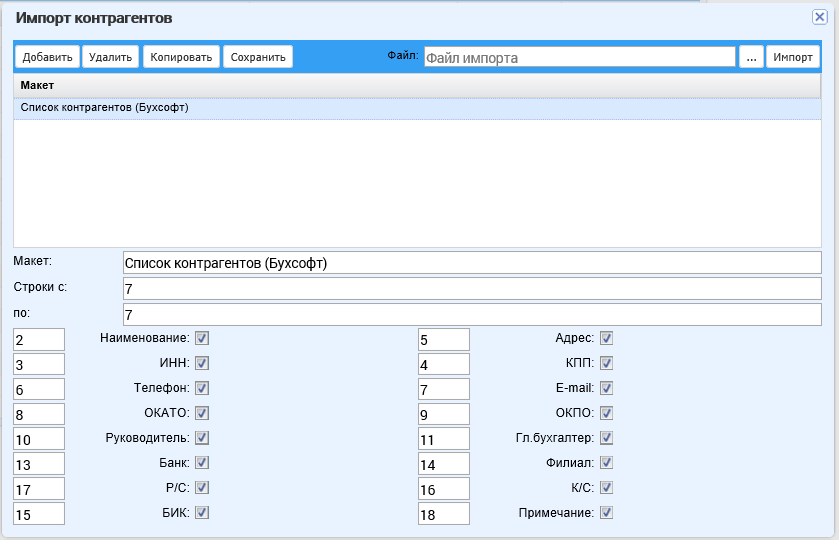This screenshot has width=839, height=540.
Task: Click the БИК column number field
Action: [x=39, y=513]
